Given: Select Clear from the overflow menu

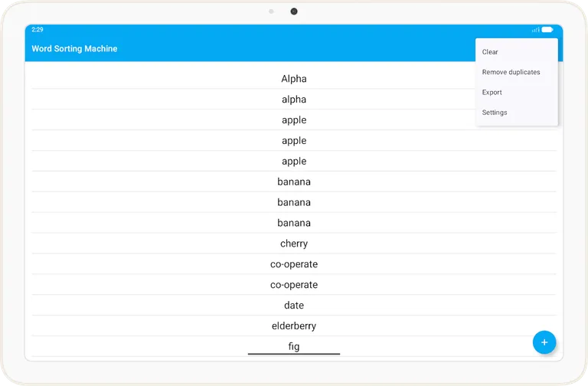Looking at the screenshot, I should coord(516,52).
